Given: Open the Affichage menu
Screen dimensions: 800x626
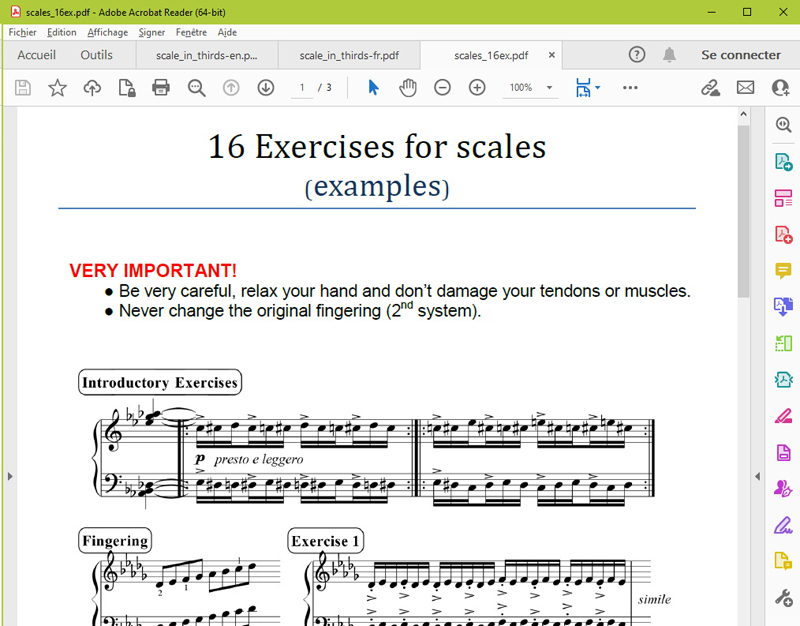Looking at the screenshot, I should point(107,32).
